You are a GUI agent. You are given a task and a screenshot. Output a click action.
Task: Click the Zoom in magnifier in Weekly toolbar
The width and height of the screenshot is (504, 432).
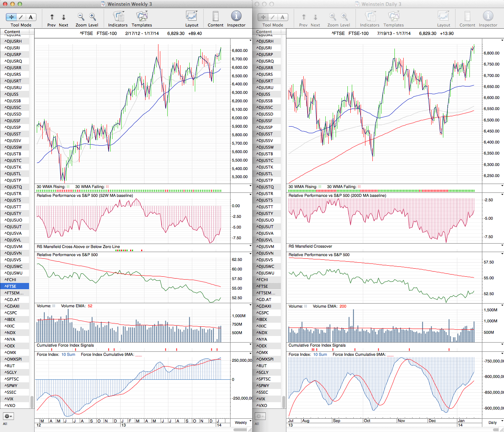(x=93, y=17)
